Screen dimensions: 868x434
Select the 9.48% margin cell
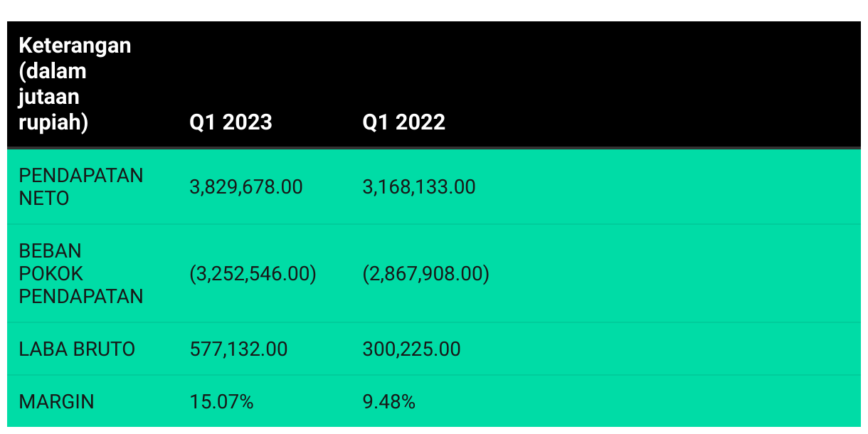pos(389,402)
